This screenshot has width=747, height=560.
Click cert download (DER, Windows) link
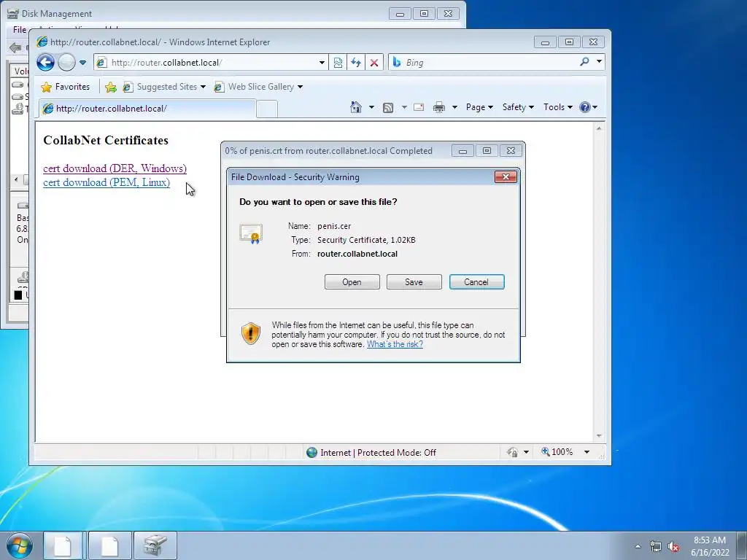click(x=115, y=168)
